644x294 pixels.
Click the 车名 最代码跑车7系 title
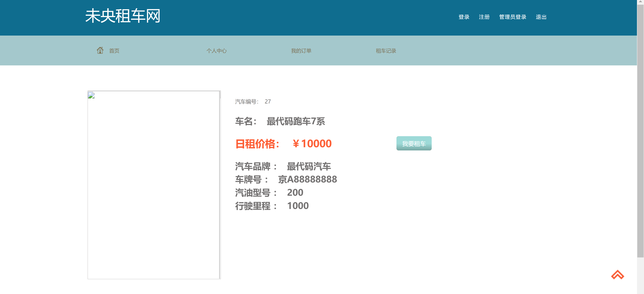(280, 122)
